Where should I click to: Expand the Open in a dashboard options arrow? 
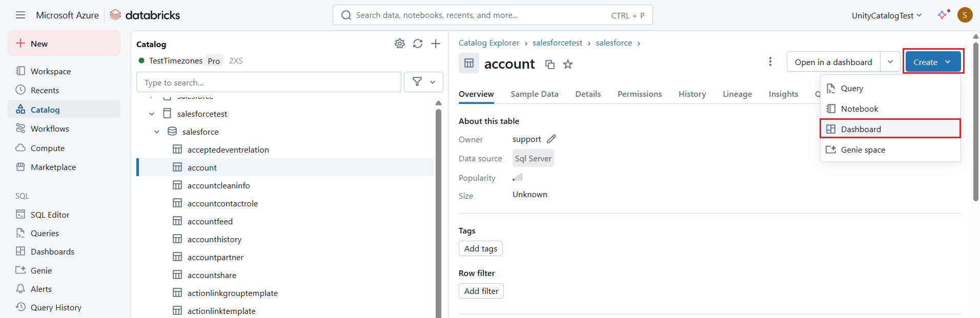(890, 62)
